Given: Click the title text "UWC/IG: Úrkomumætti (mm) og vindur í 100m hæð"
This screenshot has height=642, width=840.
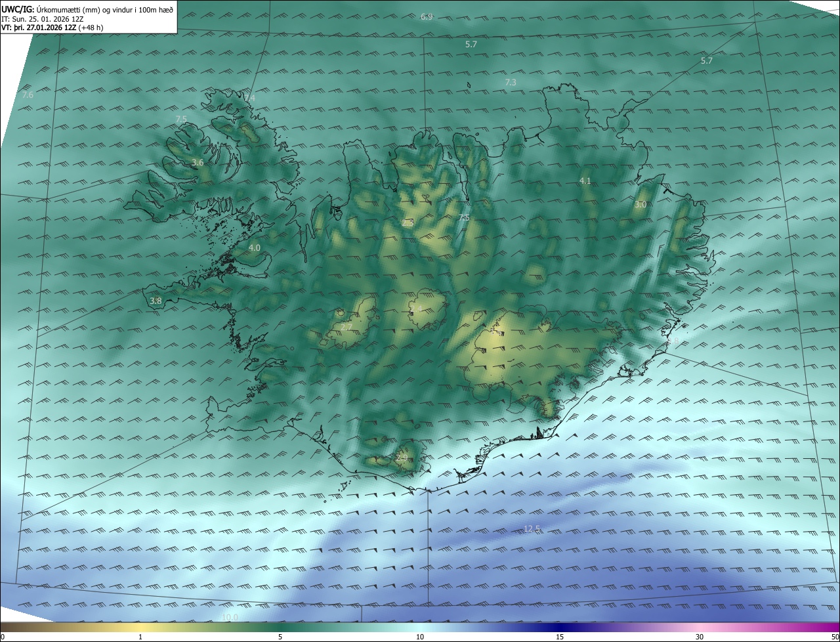Looking at the screenshot, I should pyautogui.click(x=87, y=9).
